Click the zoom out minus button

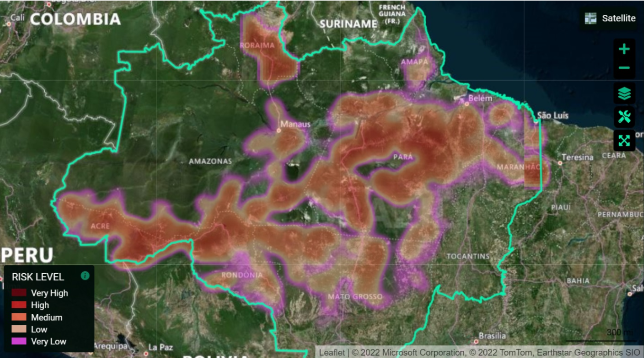coord(624,68)
